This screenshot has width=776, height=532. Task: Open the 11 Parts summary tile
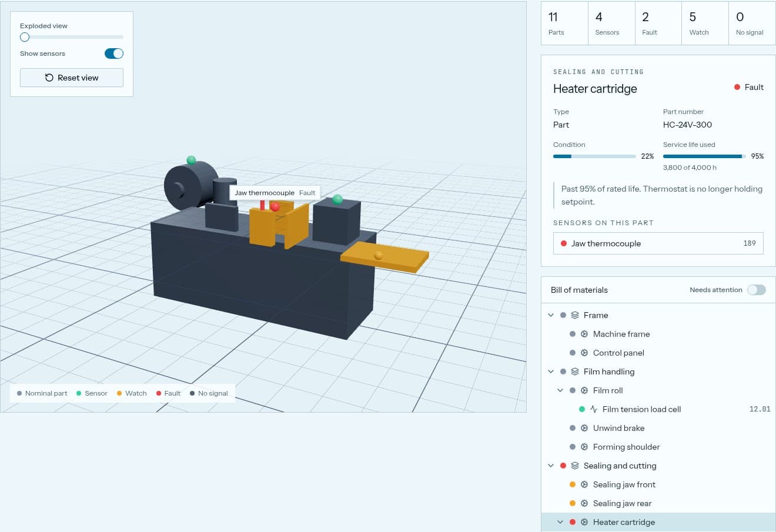click(x=564, y=24)
